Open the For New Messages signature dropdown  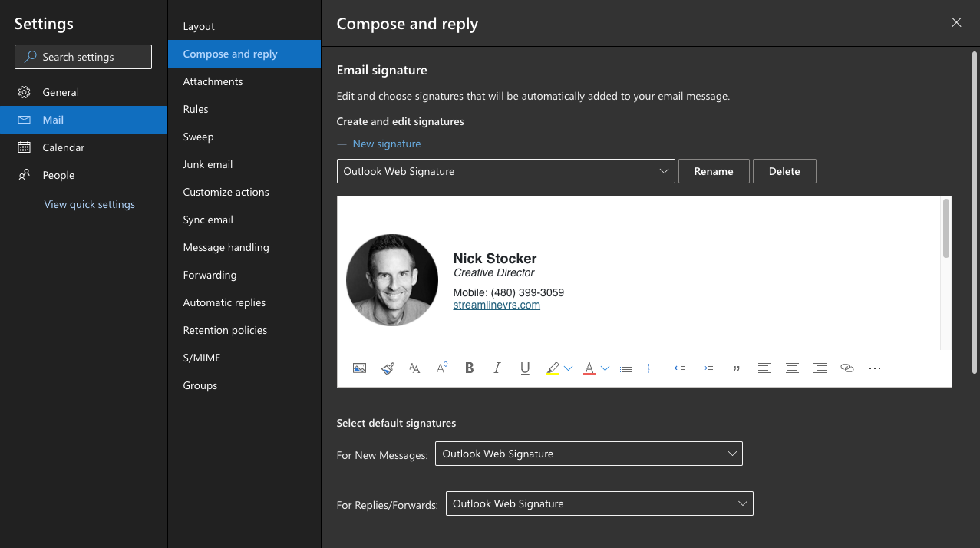pyautogui.click(x=588, y=454)
